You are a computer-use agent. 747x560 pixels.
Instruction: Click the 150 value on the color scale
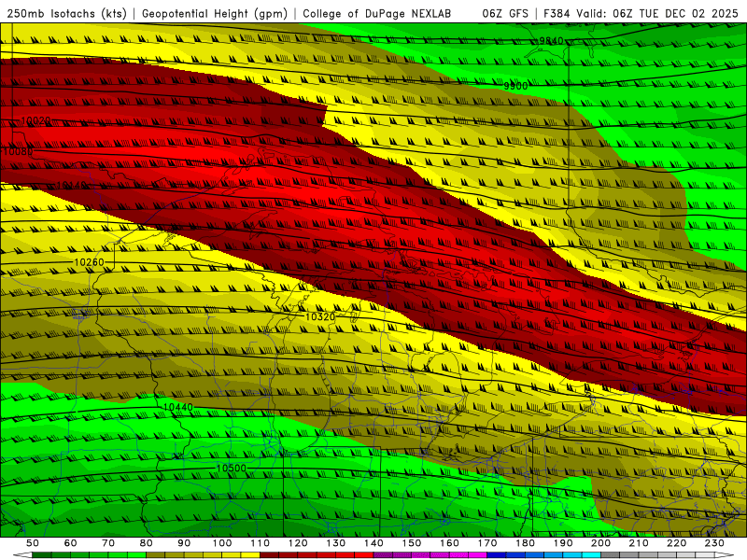(x=412, y=543)
